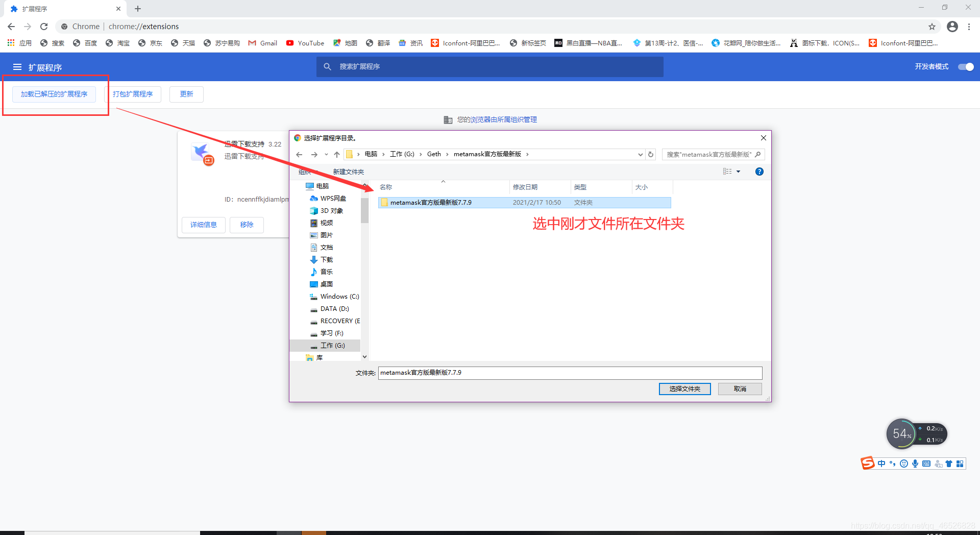Viewport: 980px width, 535px height.
Task: Select 下载 in the navigation tree
Action: coord(321,260)
